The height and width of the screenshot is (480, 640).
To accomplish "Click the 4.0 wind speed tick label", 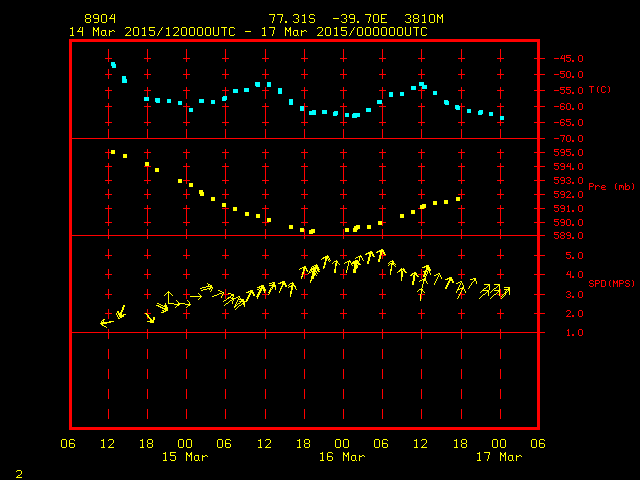I will pyautogui.click(x=574, y=275).
